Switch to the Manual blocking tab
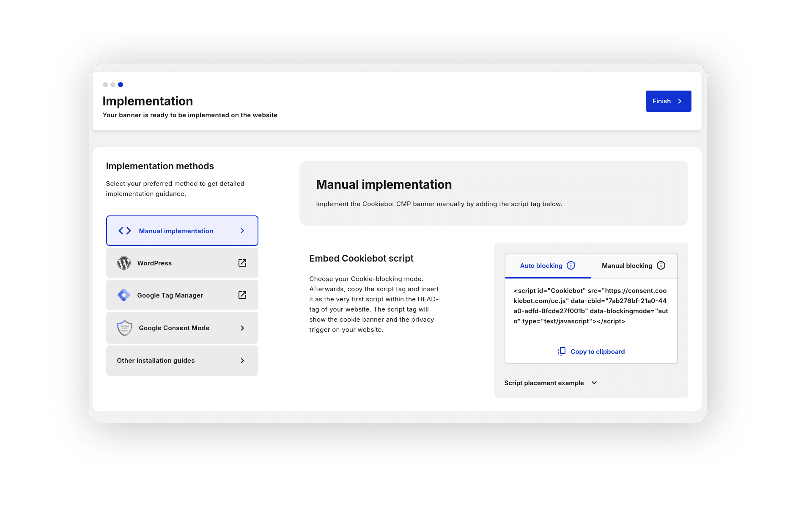This screenshot has width=812, height=524. pyautogui.click(x=634, y=266)
